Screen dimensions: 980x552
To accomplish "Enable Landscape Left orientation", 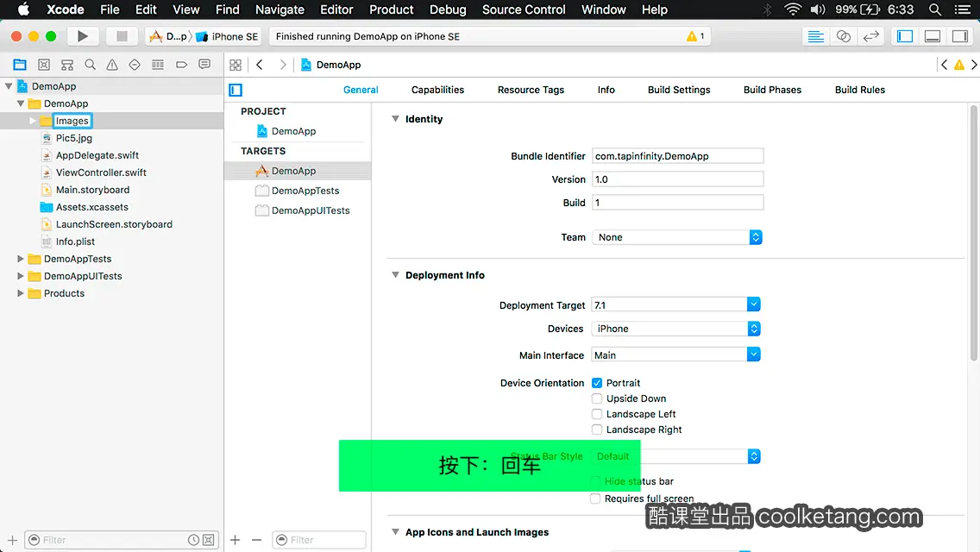I will [597, 414].
